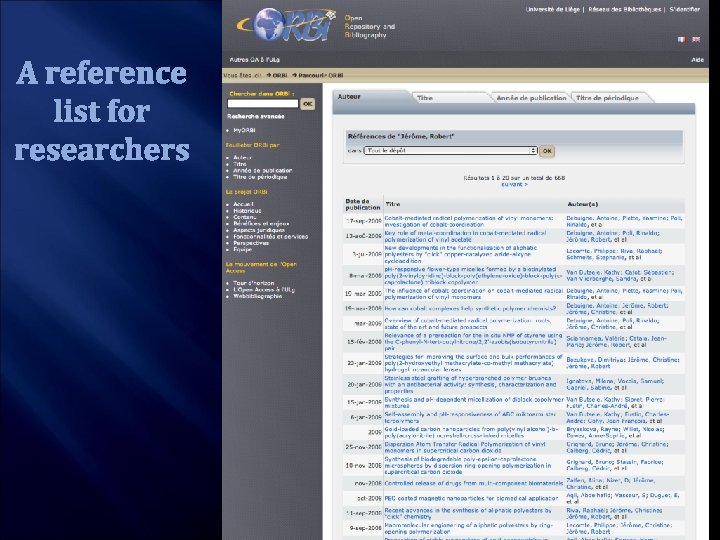Click the Ignatova, Milena author link

point(589,381)
